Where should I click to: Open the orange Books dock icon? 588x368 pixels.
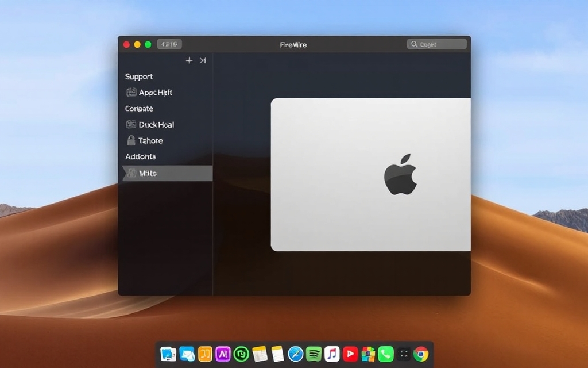[205, 354]
